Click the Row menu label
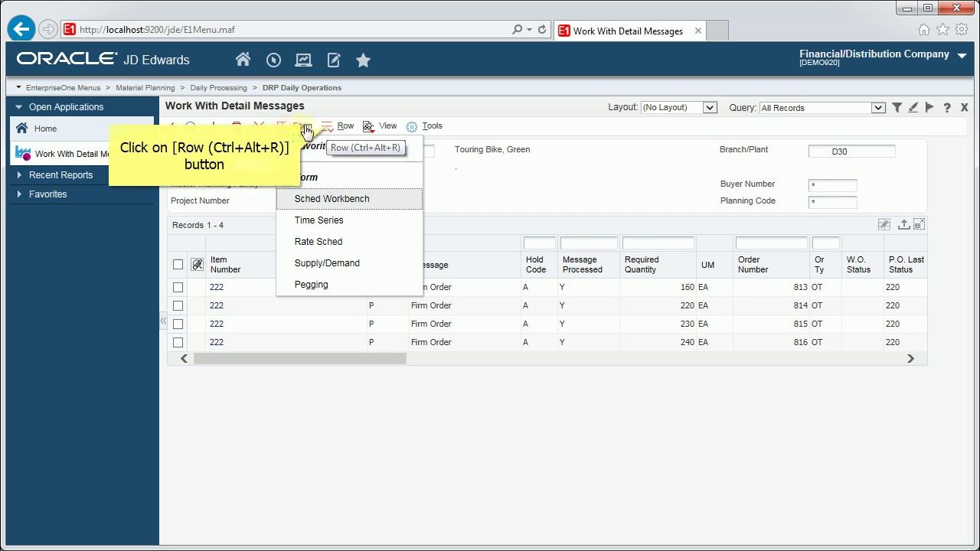 tap(345, 126)
